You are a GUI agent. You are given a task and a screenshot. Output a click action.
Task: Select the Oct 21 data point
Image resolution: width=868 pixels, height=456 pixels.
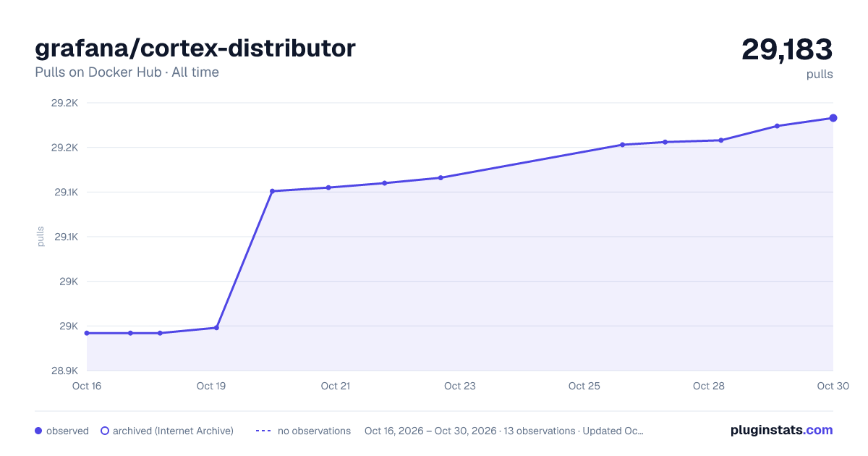click(328, 187)
